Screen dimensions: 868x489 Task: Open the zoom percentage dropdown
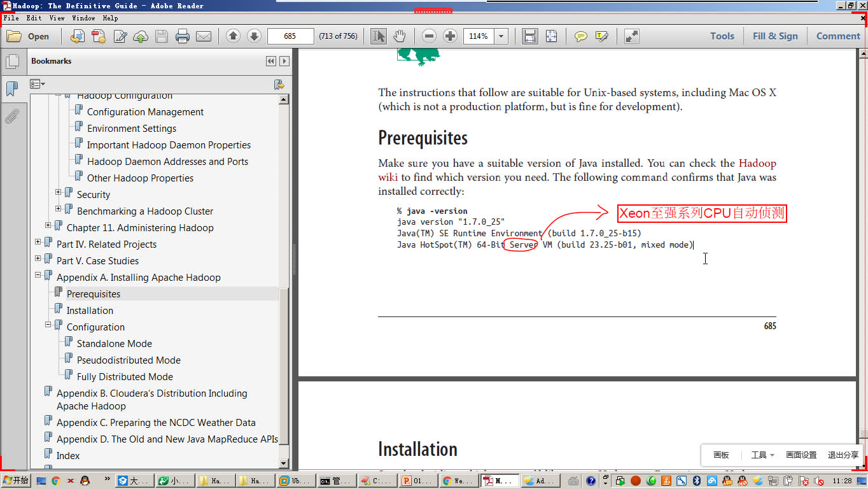point(501,36)
